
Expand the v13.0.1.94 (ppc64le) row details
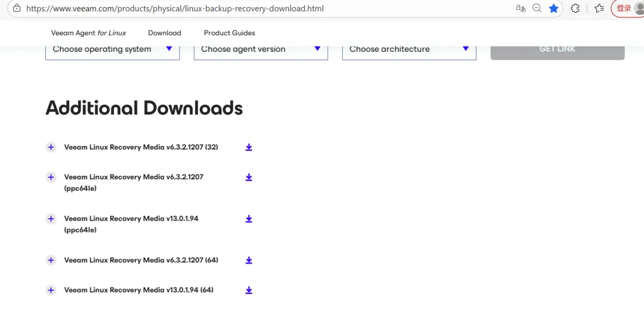click(51, 219)
